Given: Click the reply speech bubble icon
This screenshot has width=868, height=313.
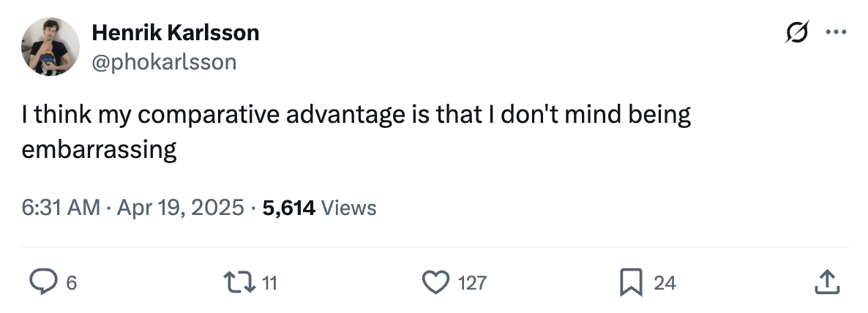Looking at the screenshot, I should [42, 282].
